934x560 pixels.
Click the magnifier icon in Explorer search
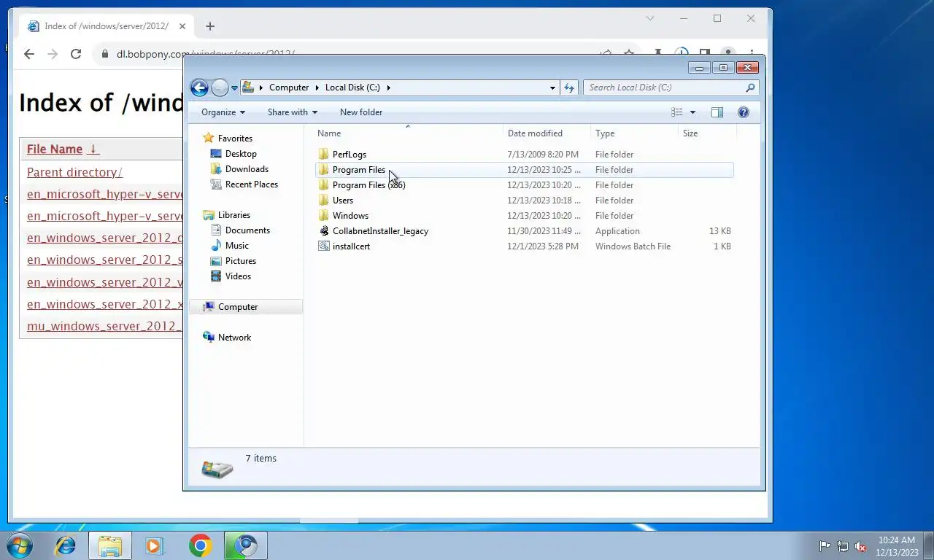point(750,87)
